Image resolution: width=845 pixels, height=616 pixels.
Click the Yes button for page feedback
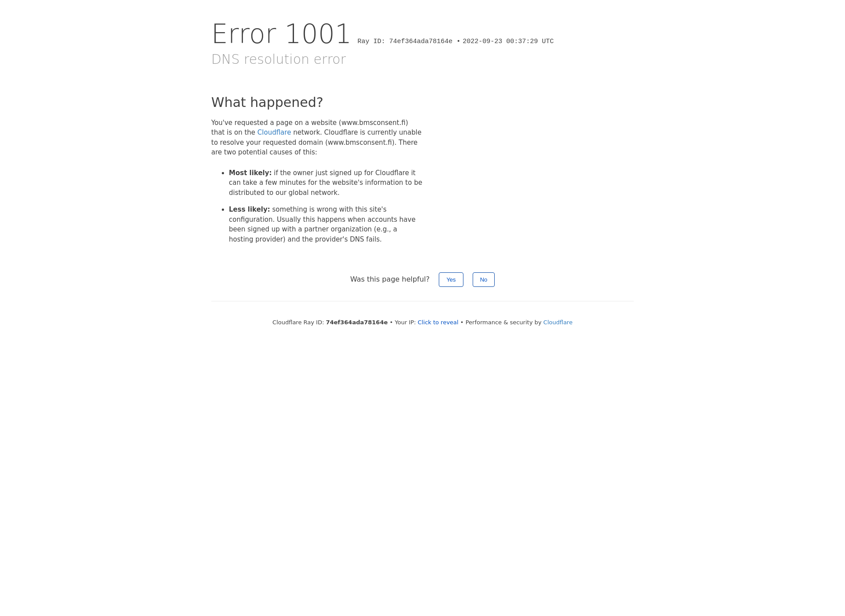click(451, 279)
